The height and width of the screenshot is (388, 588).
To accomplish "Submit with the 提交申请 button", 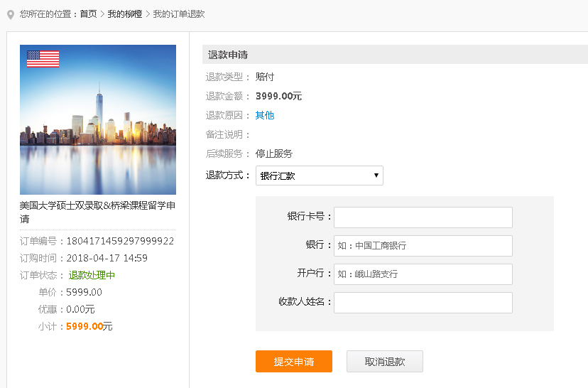I will 294,362.
